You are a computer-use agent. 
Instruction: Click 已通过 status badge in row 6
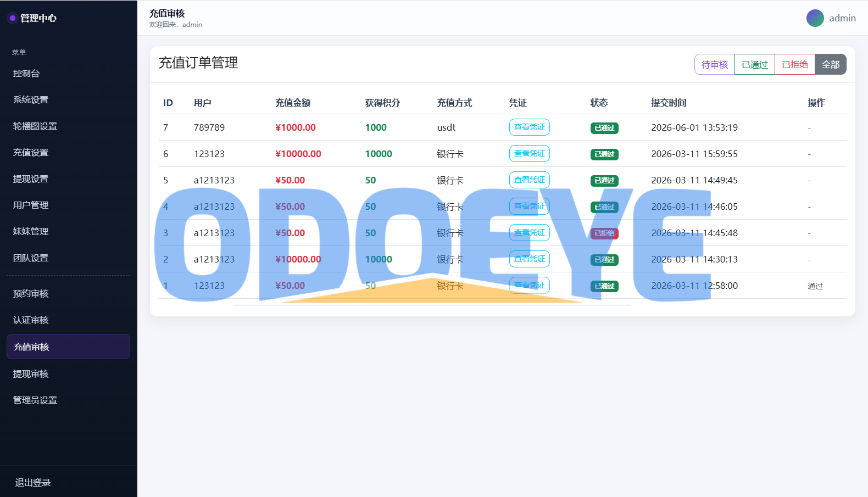[604, 154]
